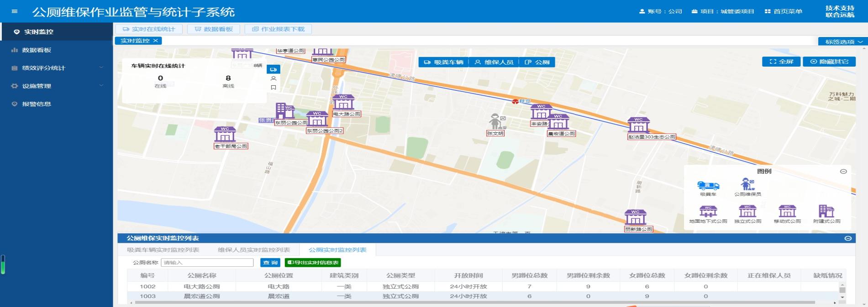
Task: Select the 丽新路公厕 map marker
Action: point(636,217)
